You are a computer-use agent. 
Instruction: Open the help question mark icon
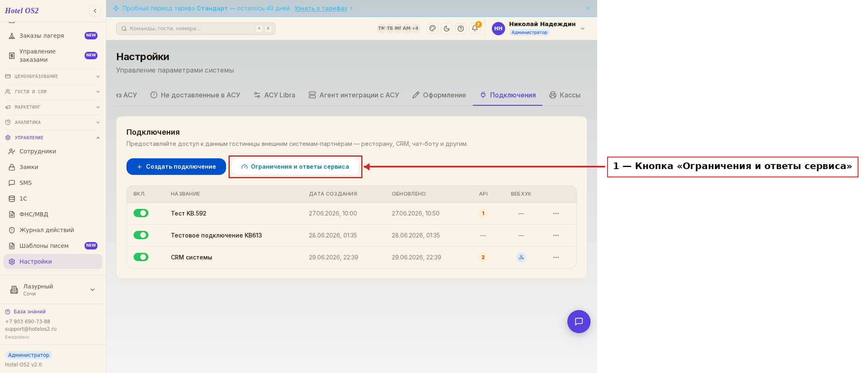tap(461, 28)
